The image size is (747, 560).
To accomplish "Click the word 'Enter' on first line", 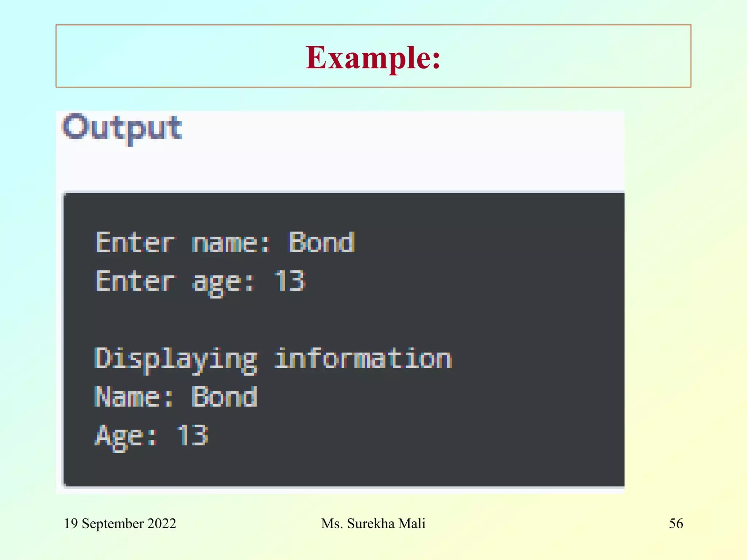I will (135, 243).
